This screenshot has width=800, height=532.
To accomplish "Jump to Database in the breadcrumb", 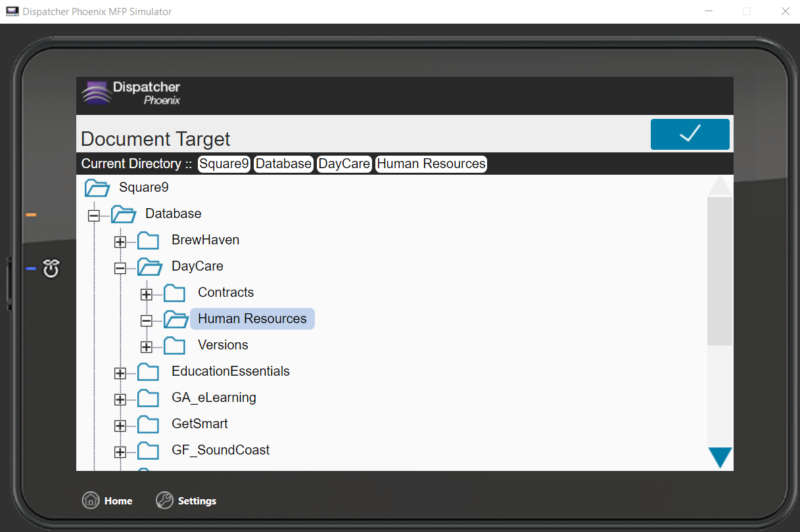I will [283, 164].
